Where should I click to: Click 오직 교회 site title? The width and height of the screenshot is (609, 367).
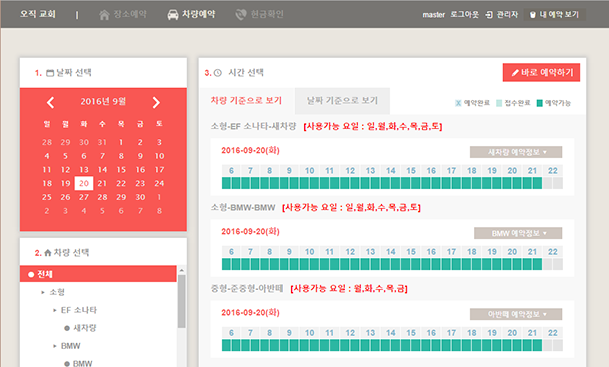click(38, 14)
